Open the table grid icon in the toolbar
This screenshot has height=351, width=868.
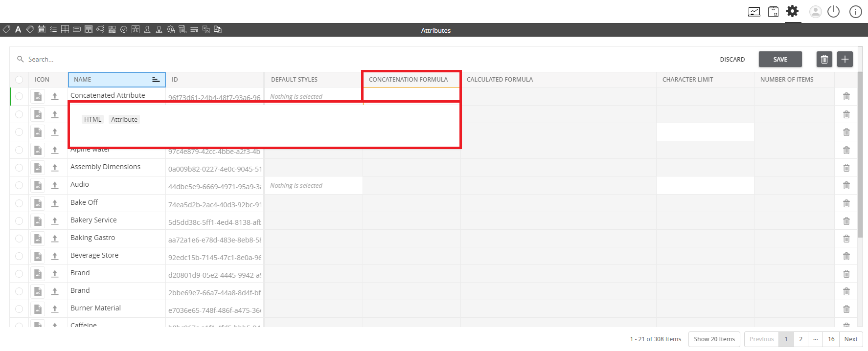point(65,29)
